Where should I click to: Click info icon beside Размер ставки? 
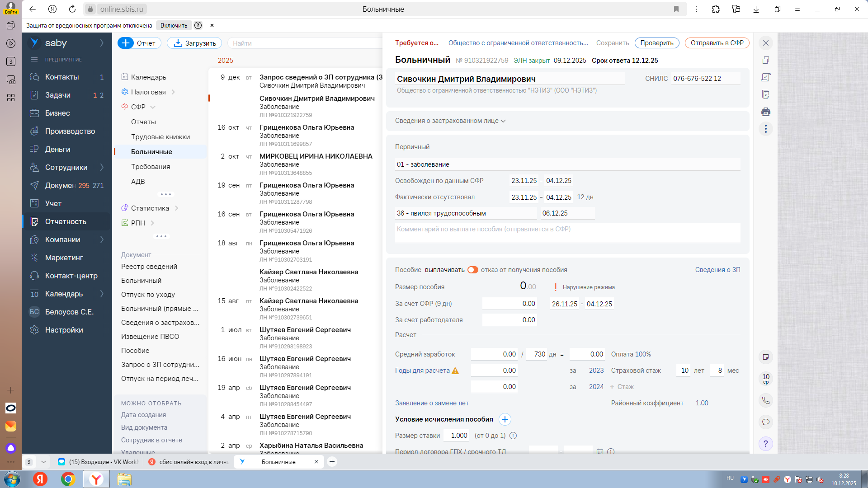[x=513, y=436]
